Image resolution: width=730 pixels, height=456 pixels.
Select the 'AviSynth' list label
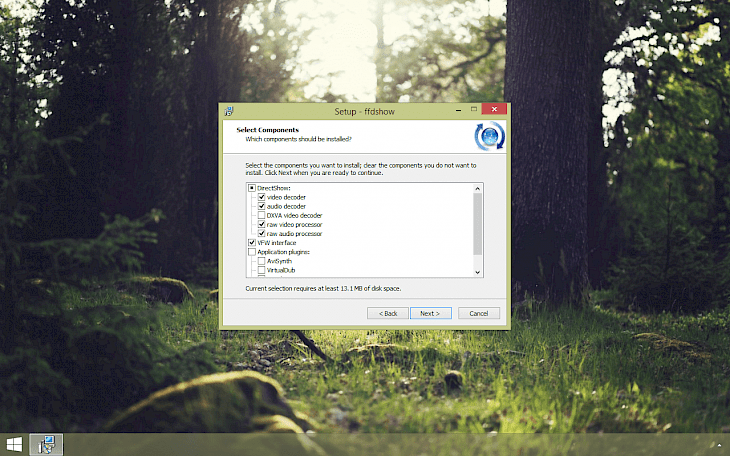[279, 261]
